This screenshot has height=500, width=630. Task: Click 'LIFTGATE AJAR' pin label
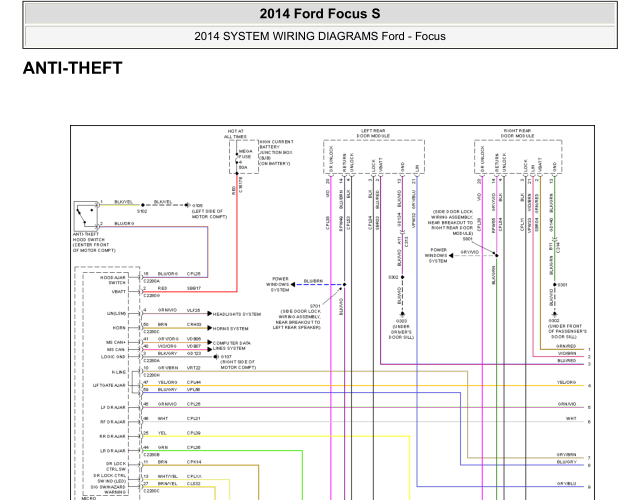109,385
